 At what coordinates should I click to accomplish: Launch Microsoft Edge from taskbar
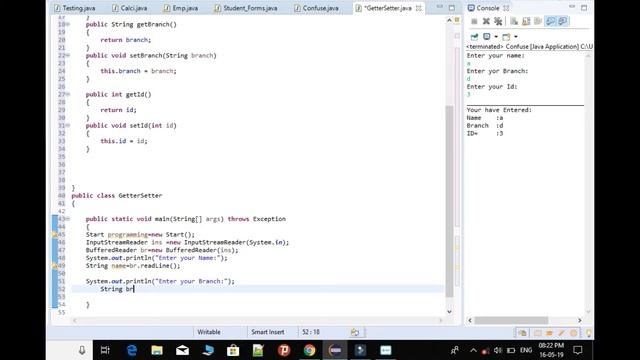(131, 350)
